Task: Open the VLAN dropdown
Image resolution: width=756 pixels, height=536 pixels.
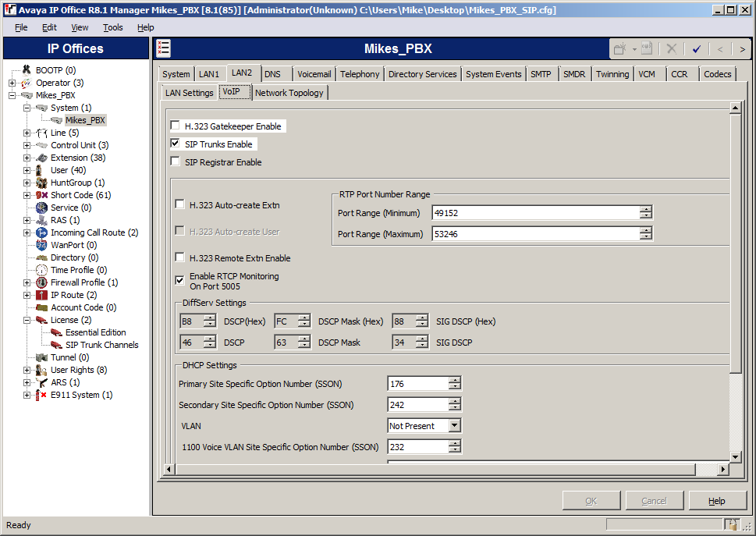Action: point(454,426)
